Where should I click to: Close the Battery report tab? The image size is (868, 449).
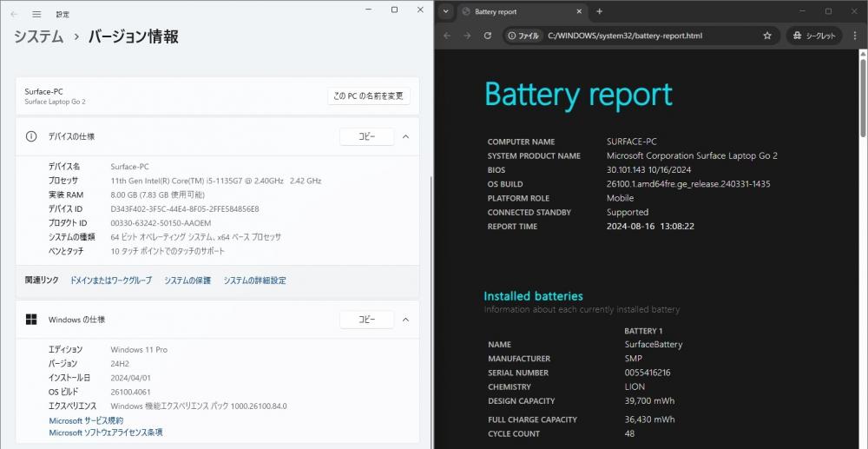pyautogui.click(x=580, y=11)
